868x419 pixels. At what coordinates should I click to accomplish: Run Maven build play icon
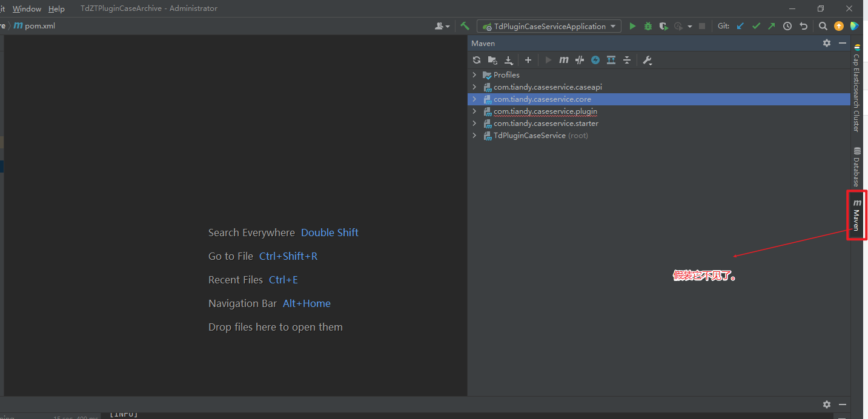click(548, 60)
